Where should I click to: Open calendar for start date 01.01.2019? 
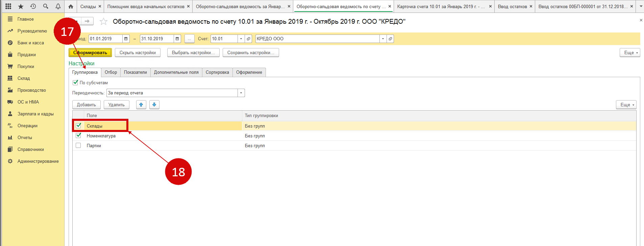point(126,39)
